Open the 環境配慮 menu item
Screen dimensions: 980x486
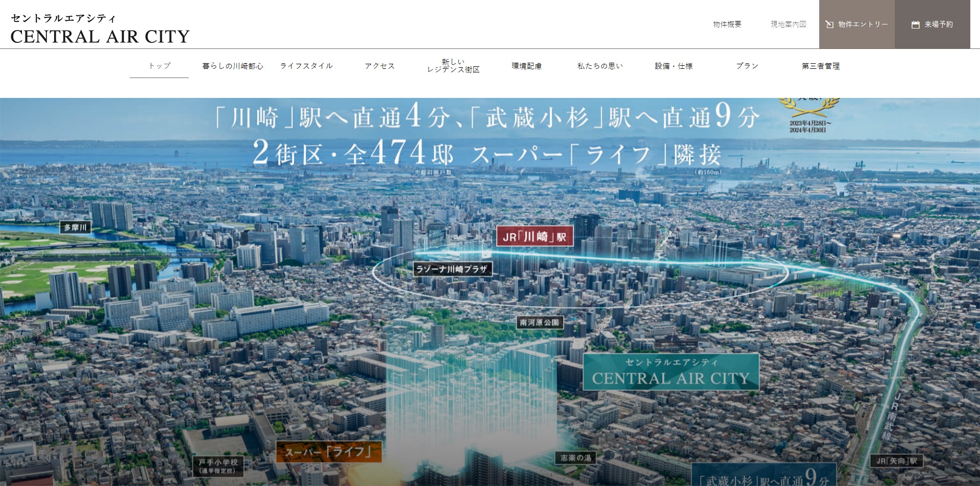527,66
